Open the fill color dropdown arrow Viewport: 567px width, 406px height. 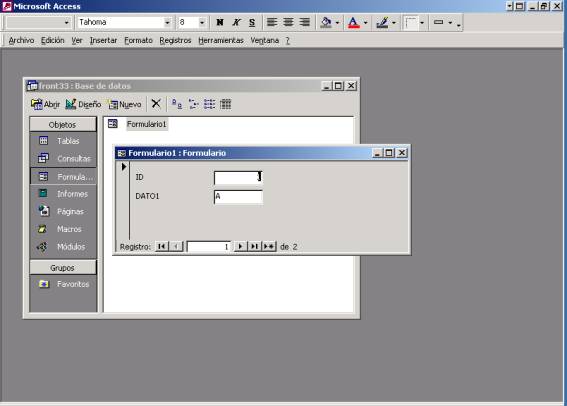(x=337, y=22)
